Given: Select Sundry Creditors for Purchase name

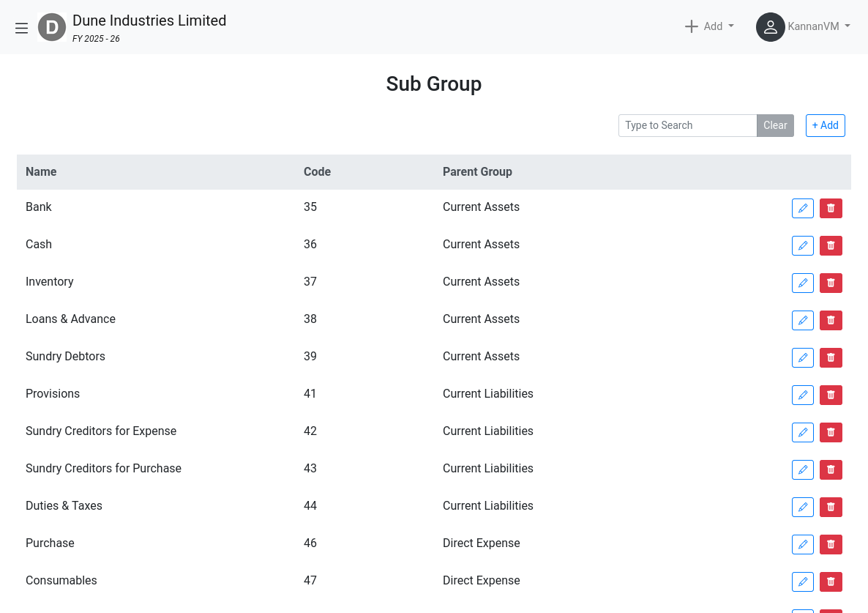Looking at the screenshot, I should coord(103,469).
